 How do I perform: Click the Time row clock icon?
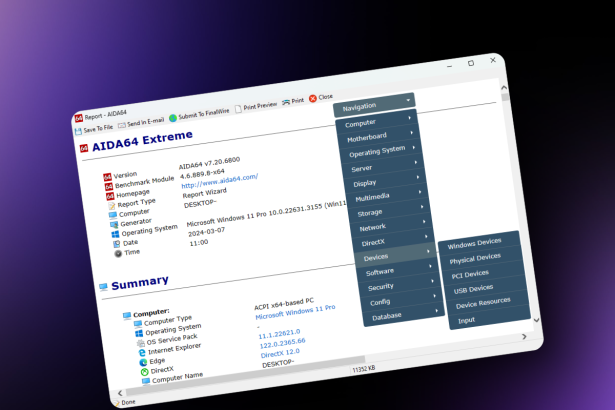[x=118, y=253]
